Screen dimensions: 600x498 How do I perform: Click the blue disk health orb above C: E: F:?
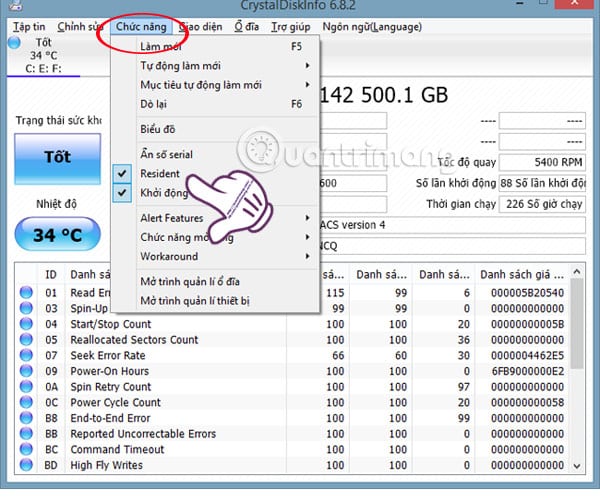click(15, 42)
